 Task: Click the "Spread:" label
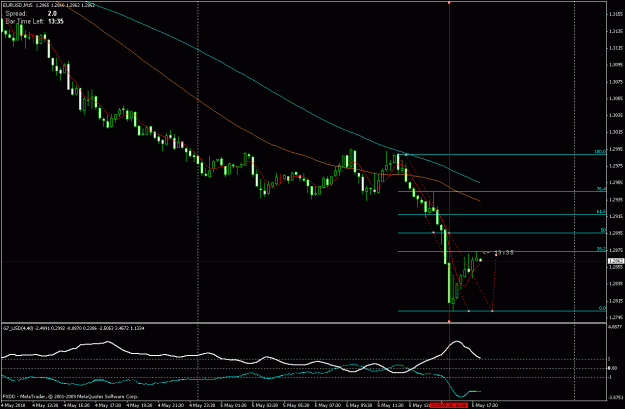tap(16, 14)
